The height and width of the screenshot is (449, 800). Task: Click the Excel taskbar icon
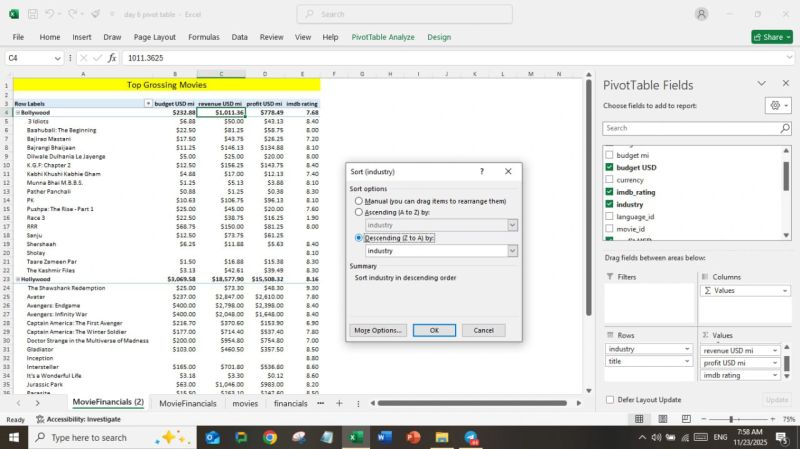click(x=355, y=437)
